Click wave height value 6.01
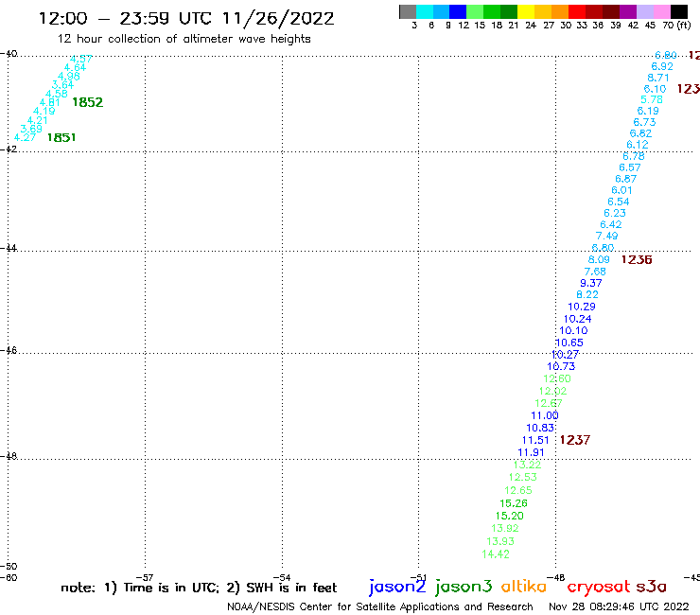The height and width of the screenshot is (615, 700). [x=621, y=190]
